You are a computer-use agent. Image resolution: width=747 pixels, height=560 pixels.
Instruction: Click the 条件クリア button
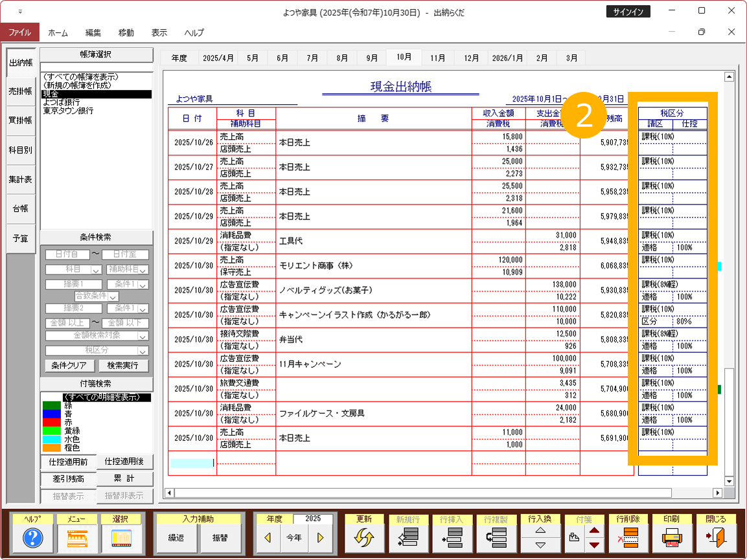coord(69,365)
